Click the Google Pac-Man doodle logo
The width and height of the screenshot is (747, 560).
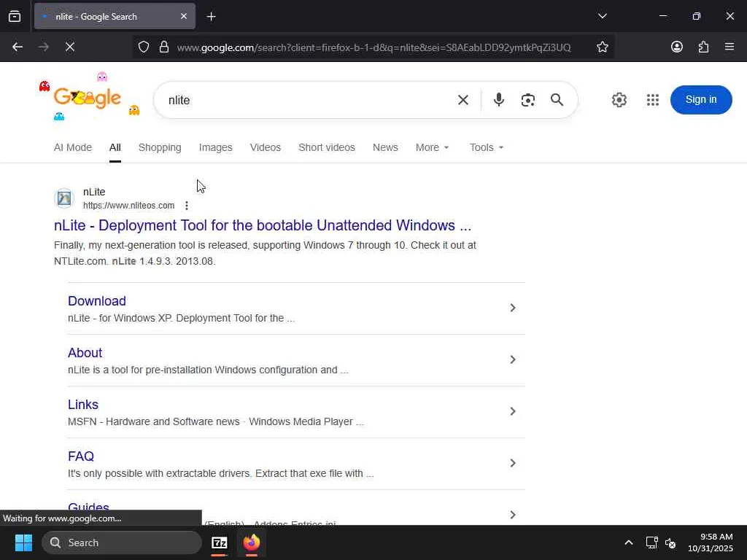(x=88, y=97)
